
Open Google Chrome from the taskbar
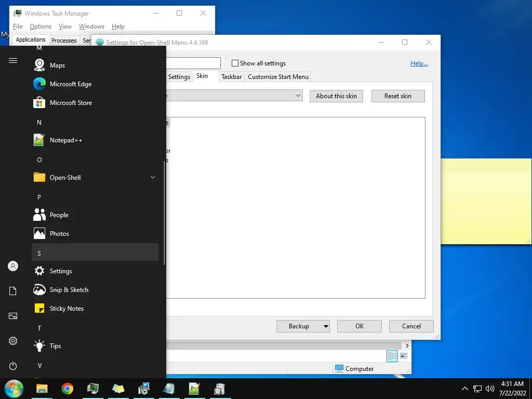point(68,389)
